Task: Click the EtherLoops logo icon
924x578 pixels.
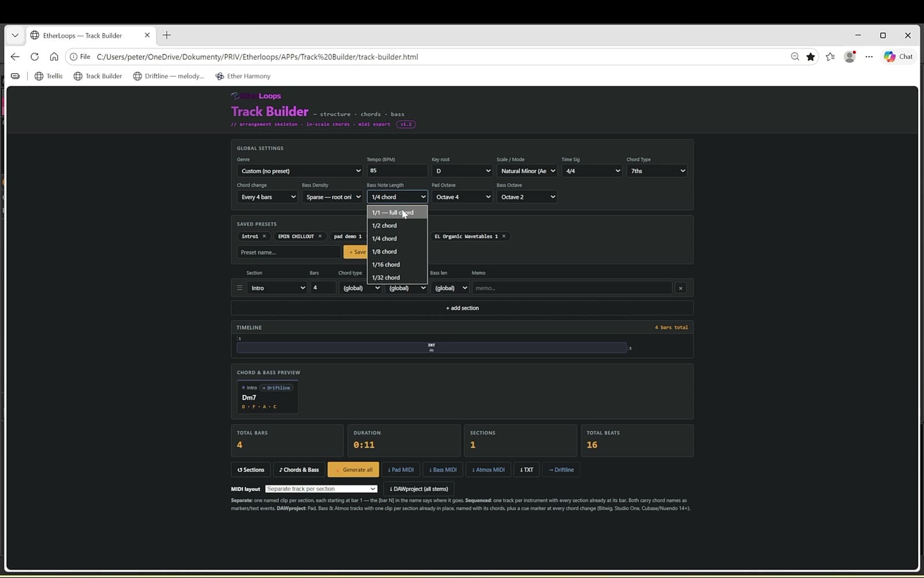Action: pos(235,96)
